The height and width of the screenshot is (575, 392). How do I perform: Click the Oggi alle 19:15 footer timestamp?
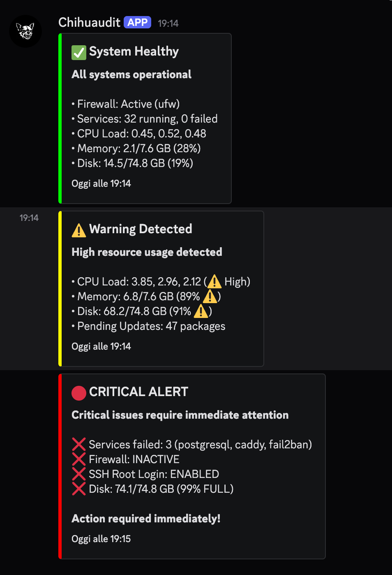(x=101, y=538)
